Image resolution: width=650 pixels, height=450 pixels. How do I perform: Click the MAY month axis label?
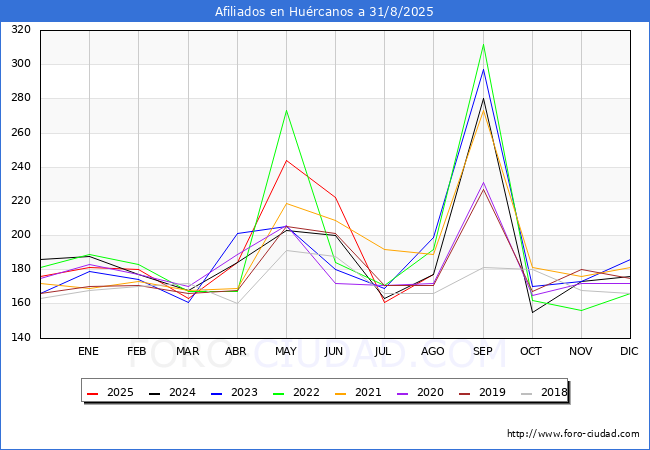point(286,351)
